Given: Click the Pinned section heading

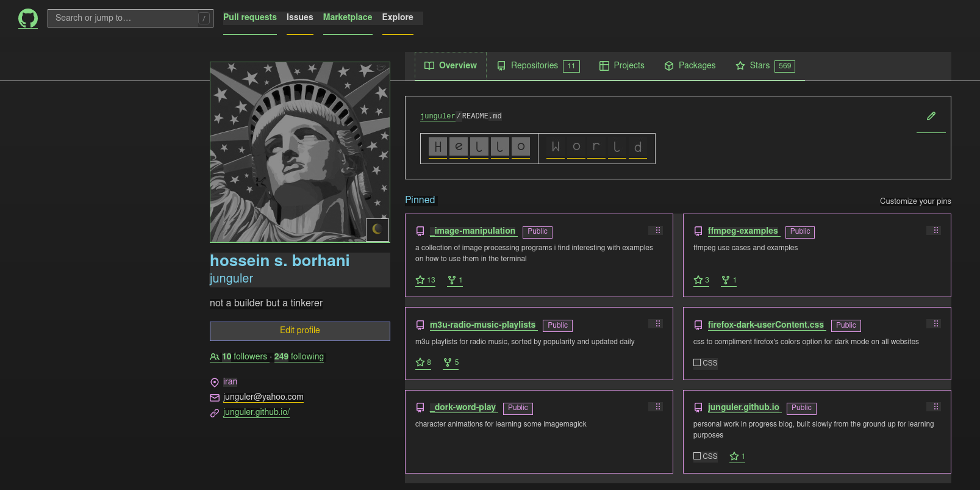Looking at the screenshot, I should [x=420, y=200].
